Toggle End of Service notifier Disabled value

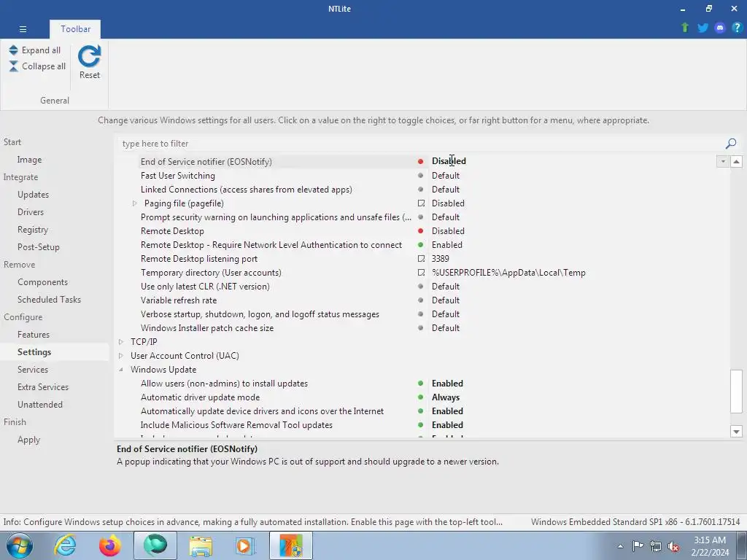(449, 161)
